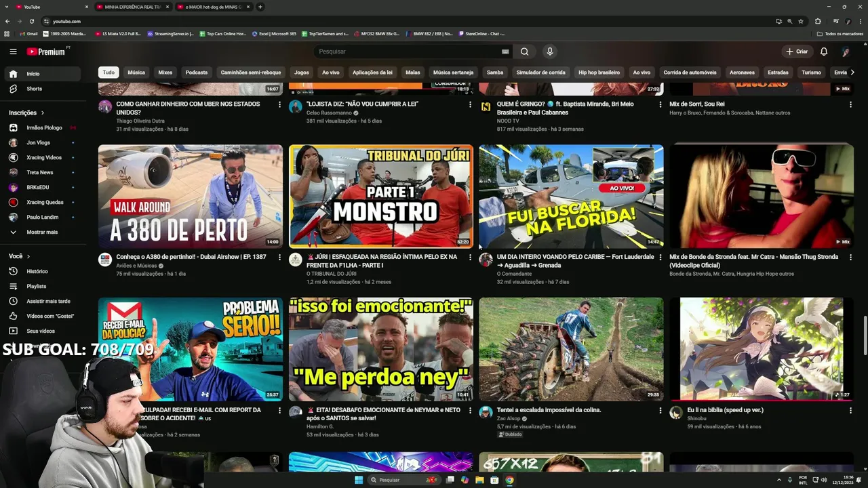Open Paulo Landim subscription
The width and height of the screenshot is (868, 488).
(41, 217)
